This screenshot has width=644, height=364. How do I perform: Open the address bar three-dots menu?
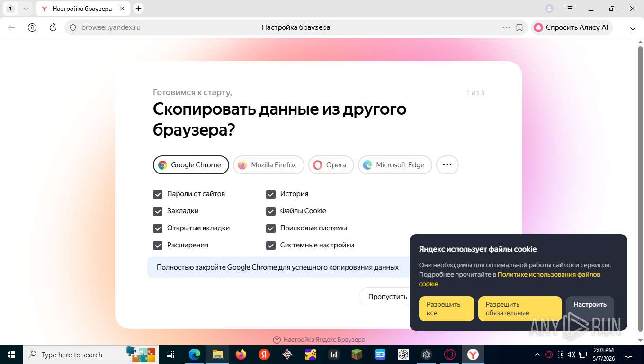pyautogui.click(x=506, y=27)
